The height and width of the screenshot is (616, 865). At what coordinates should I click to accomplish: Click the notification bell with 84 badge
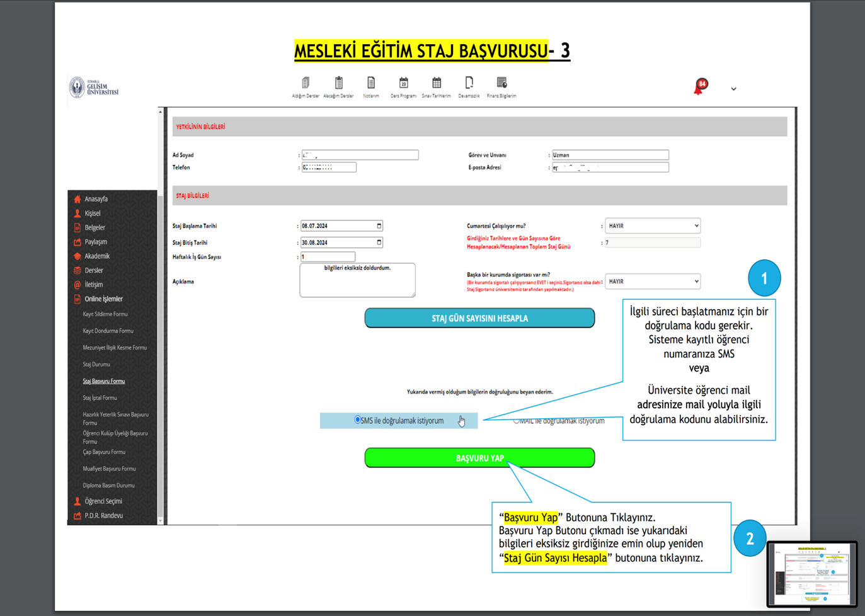pyautogui.click(x=700, y=87)
